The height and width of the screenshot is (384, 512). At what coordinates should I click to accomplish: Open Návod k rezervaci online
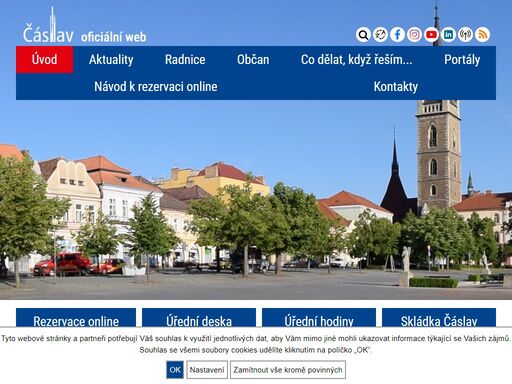coord(156,87)
